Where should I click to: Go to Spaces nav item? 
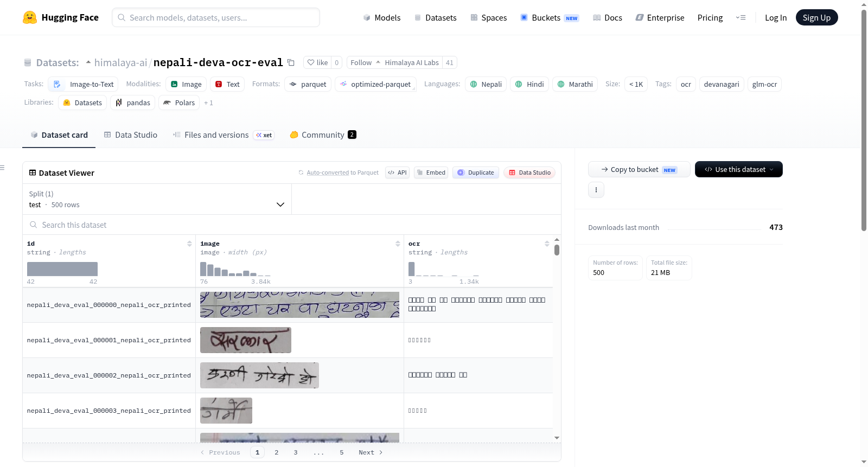pos(489,17)
